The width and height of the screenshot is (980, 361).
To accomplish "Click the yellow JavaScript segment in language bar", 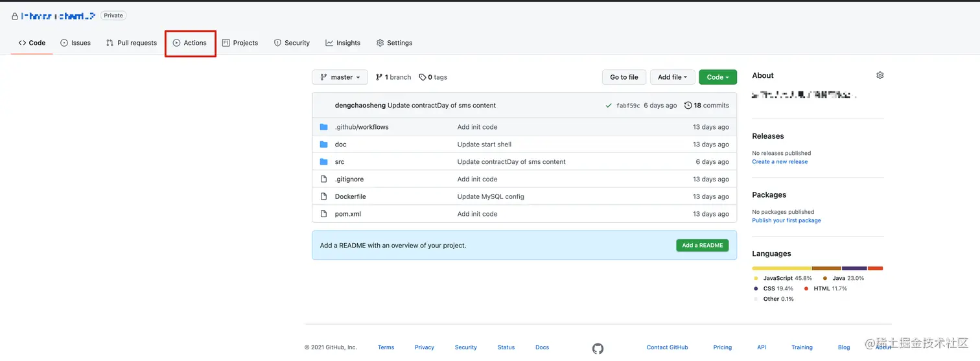I will tap(782, 268).
